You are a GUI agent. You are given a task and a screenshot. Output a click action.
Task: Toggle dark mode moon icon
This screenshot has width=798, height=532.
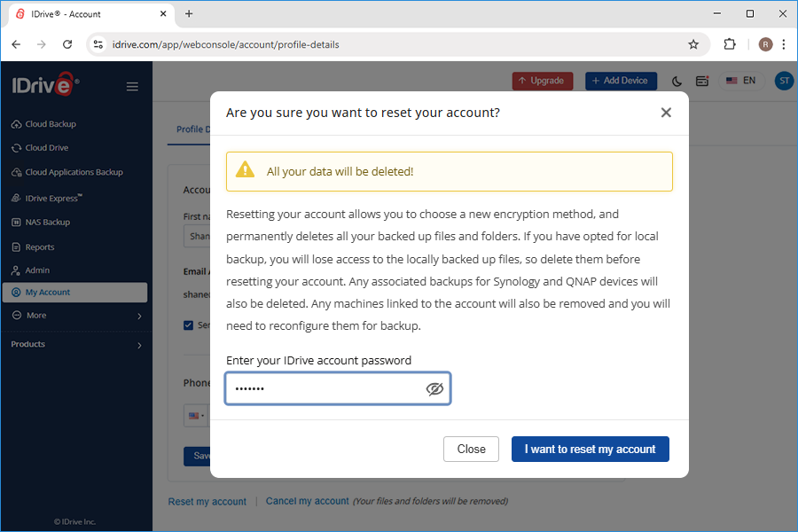677,82
